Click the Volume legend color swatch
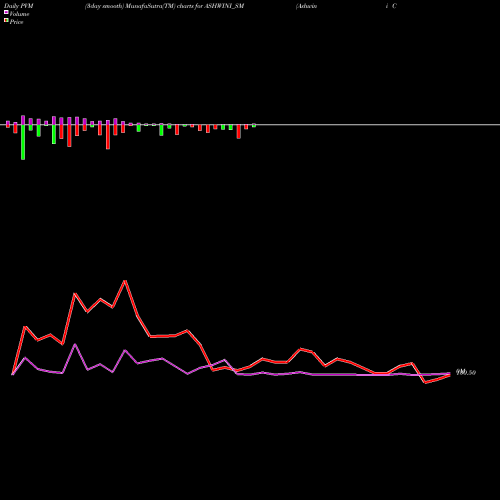Screen dimensions: 500x500 (x=6, y=12)
